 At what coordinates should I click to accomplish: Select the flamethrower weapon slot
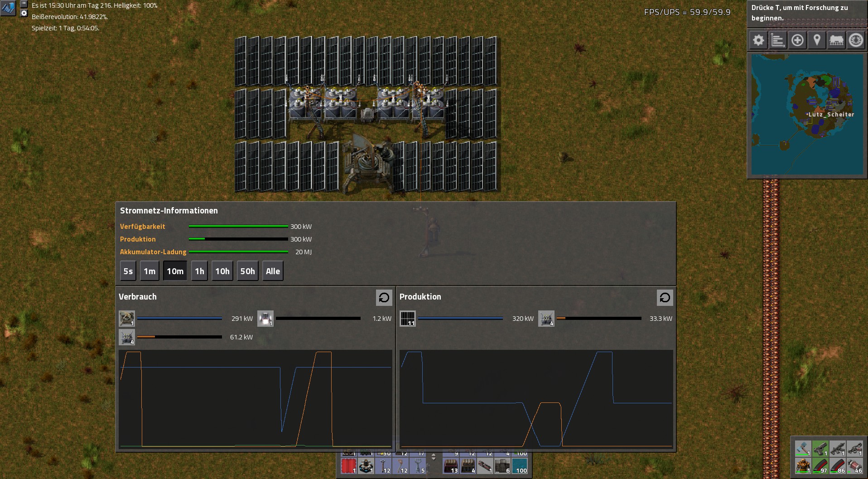point(855,448)
